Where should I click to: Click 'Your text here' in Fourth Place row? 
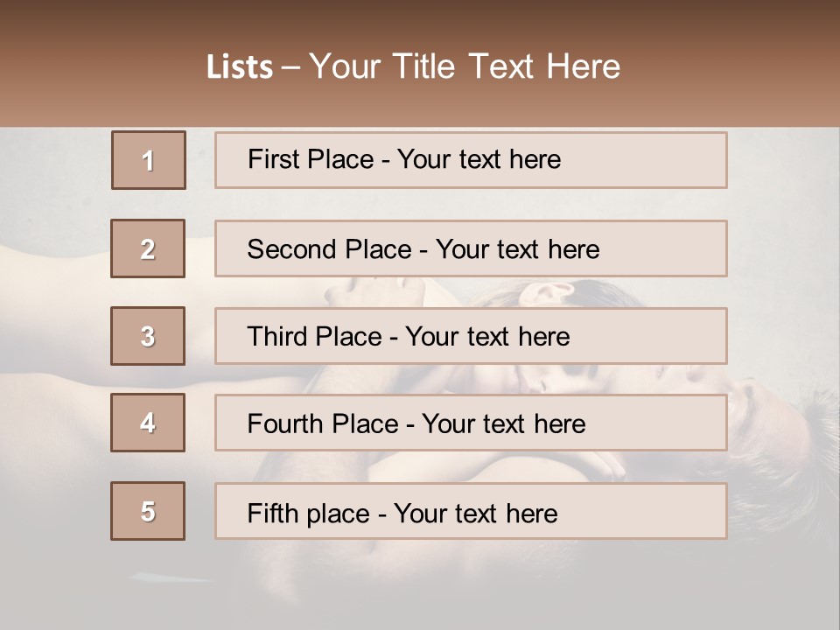point(503,424)
